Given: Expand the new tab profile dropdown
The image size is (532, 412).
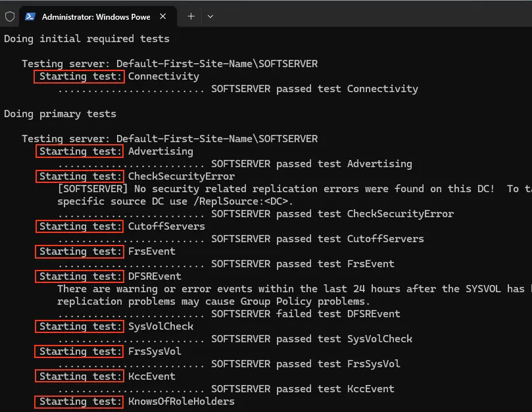Looking at the screenshot, I should [210, 16].
